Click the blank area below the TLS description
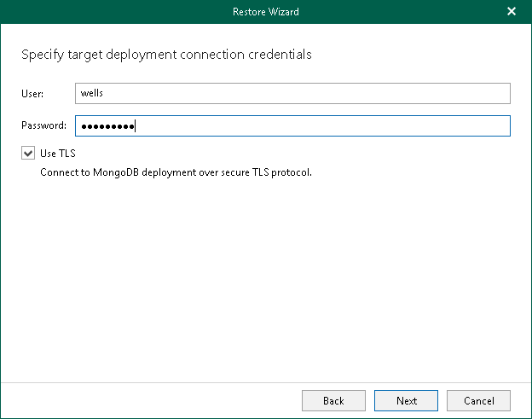Viewport: 532px width, 419px height. 265,273
